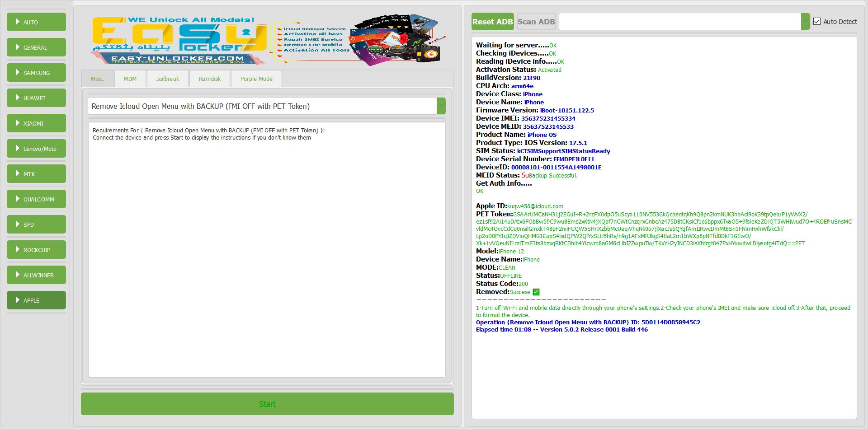
Task: Click the green Start button
Action: pyautogui.click(x=267, y=404)
